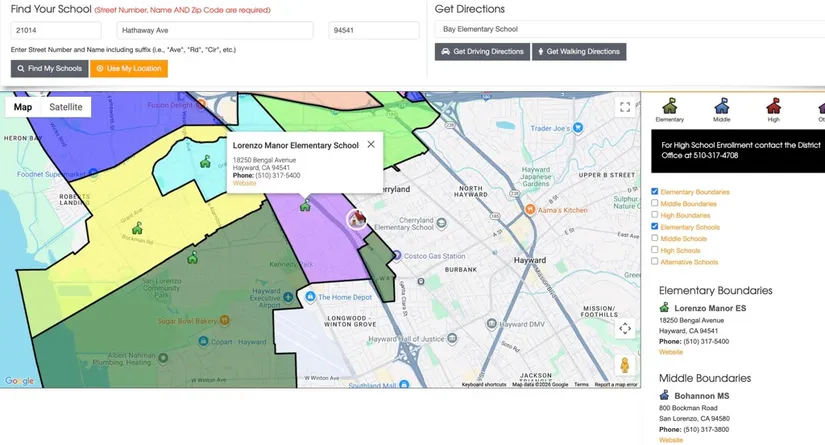Screen dimensions: 825x445
Task: Click the High school legend icon
Action: tap(773, 106)
